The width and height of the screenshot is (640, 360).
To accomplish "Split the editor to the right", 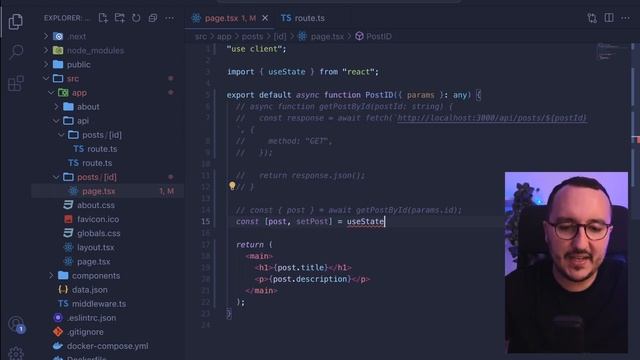I will tap(609, 18).
